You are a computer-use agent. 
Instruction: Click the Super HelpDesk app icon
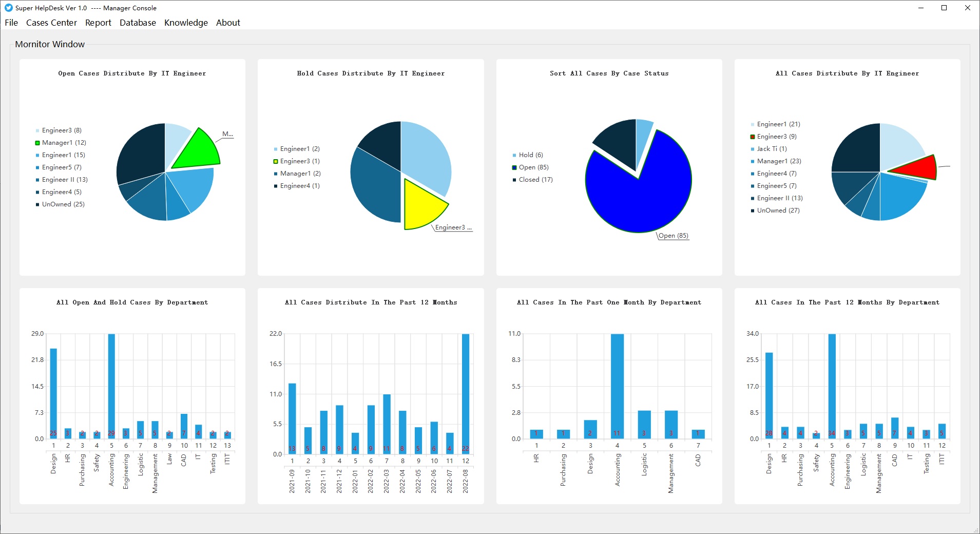click(8, 8)
